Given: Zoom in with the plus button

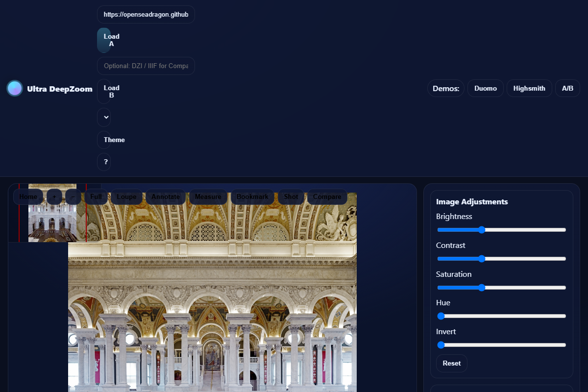Looking at the screenshot, I should (x=54, y=197).
